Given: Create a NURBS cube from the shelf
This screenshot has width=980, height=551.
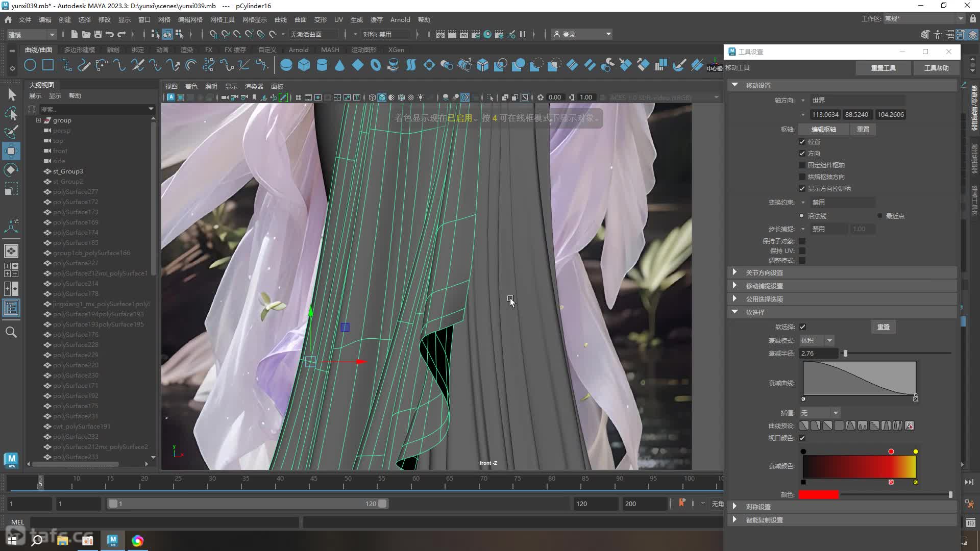Looking at the screenshot, I should pyautogui.click(x=304, y=65).
